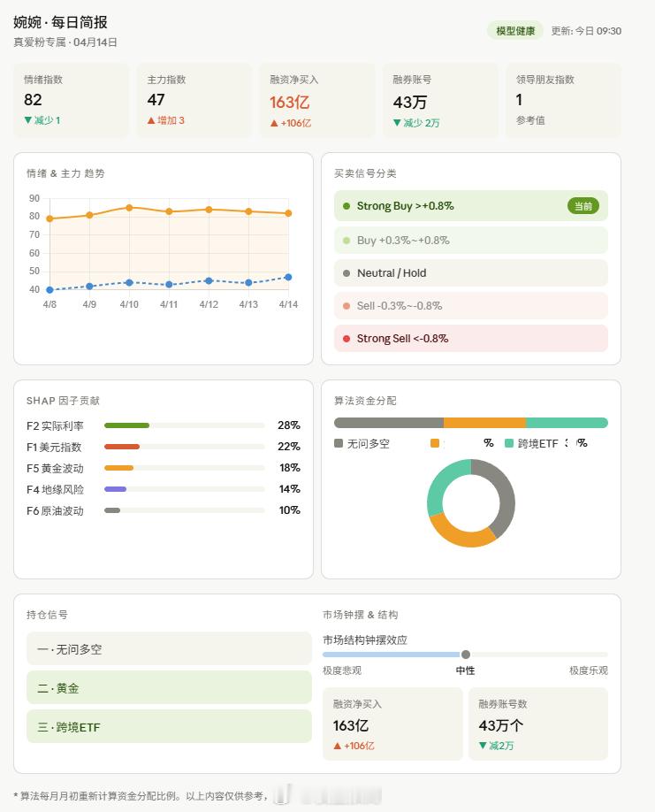
Task: Select the Sell -0.3%~-0.8% signal row
Action: click(470, 305)
